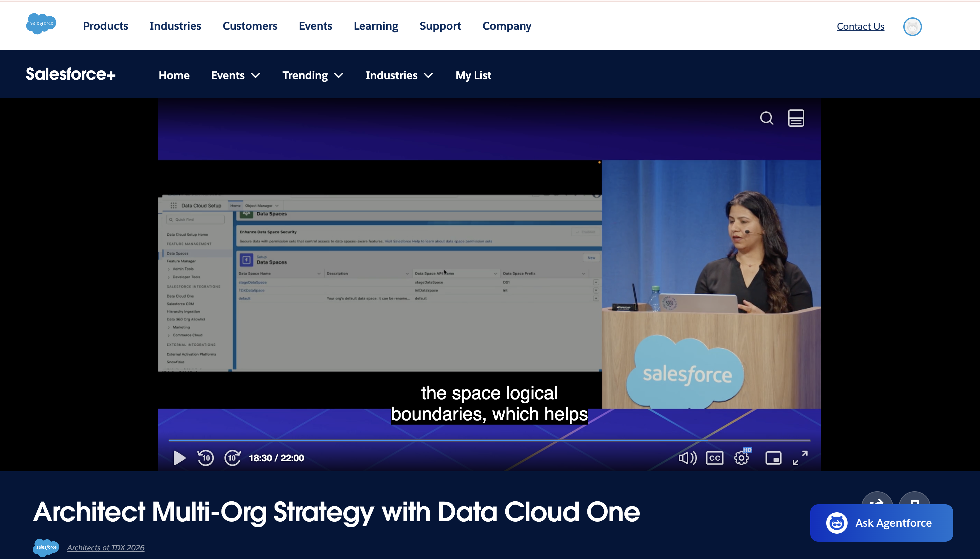Open the user profile avatar

click(912, 26)
